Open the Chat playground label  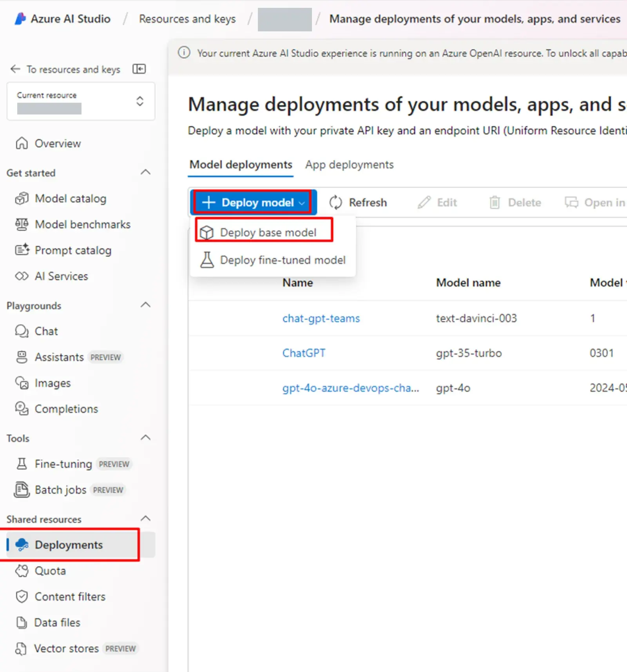tap(46, 331)
